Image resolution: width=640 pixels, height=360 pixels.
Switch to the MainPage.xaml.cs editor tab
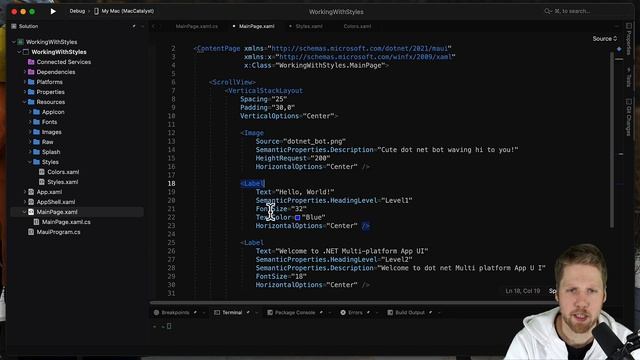[197, 26]
